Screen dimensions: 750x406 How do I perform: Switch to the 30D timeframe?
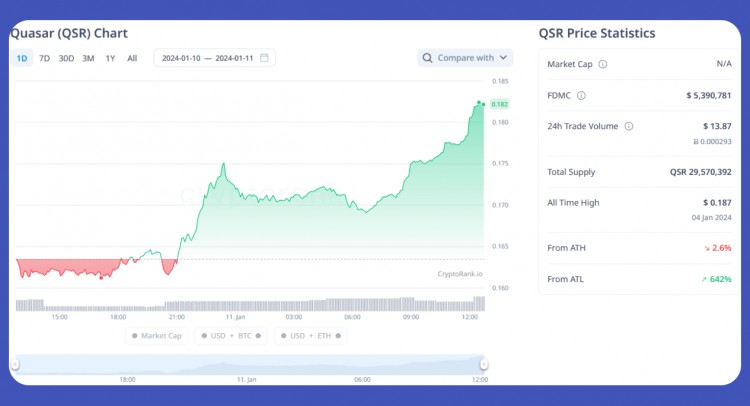[x=66, y=58]
